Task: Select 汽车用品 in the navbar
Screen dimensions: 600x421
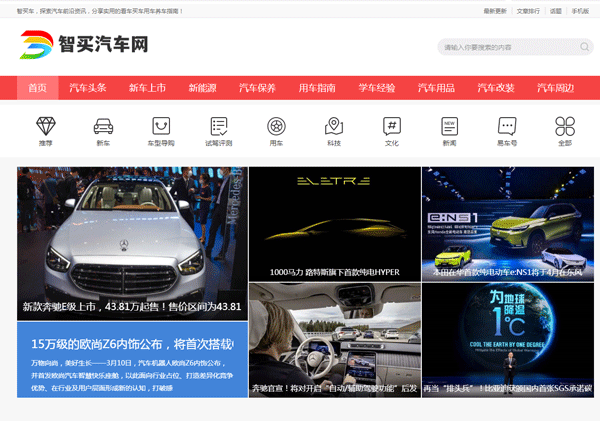Action: pos(436,88)
